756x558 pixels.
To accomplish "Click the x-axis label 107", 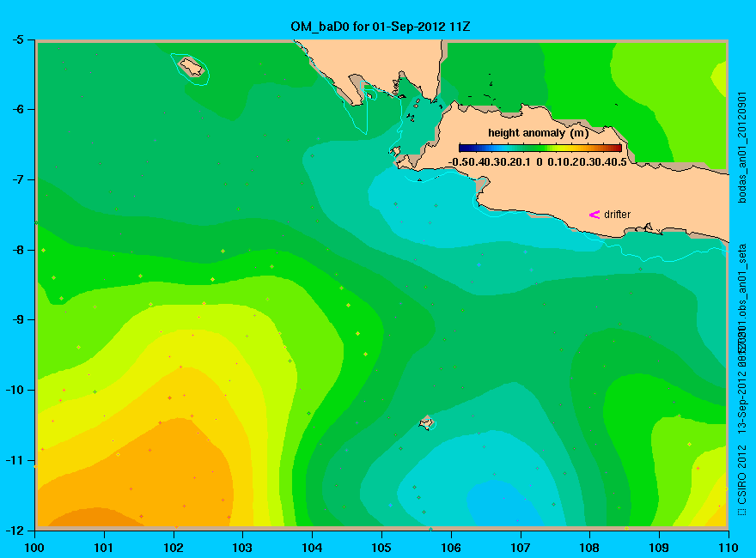I will tap(521, 548).
